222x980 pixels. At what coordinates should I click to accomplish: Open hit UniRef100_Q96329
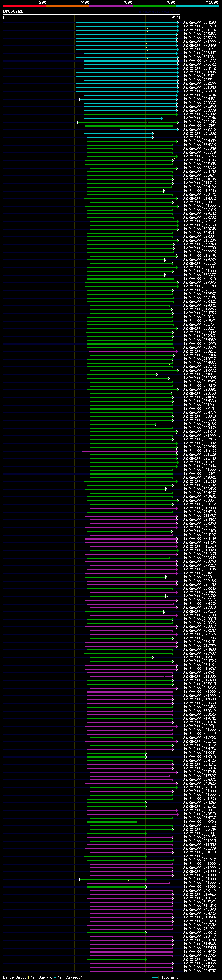199,38
